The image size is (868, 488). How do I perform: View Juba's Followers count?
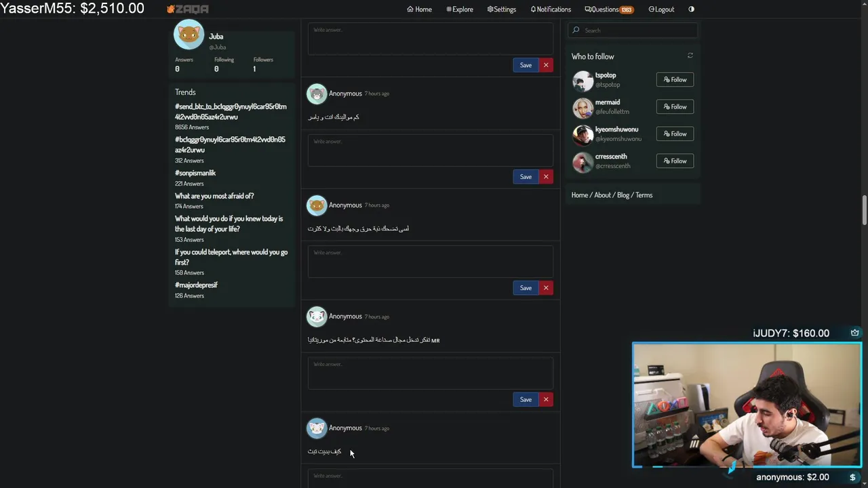263,64
